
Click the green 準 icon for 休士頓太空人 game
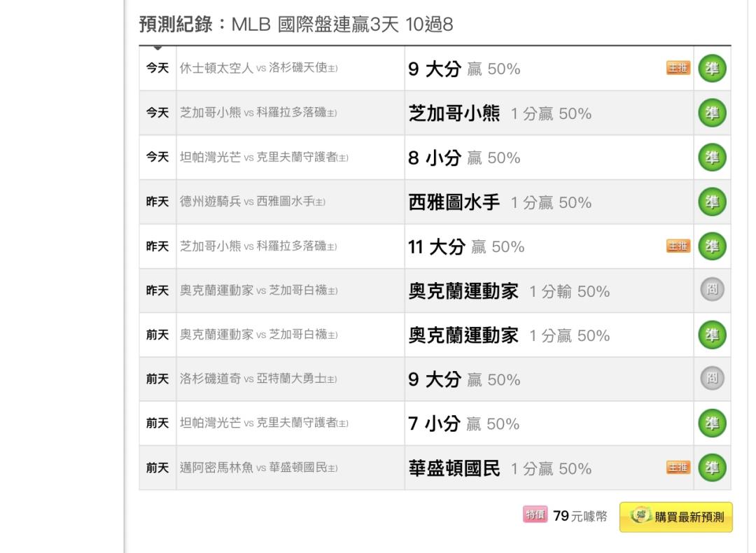click(x=713, y=69)
